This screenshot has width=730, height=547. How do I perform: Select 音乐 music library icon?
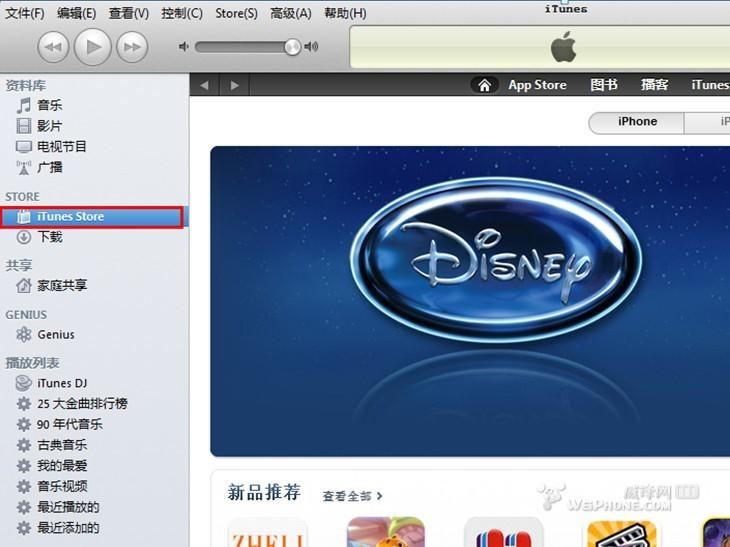24,105
